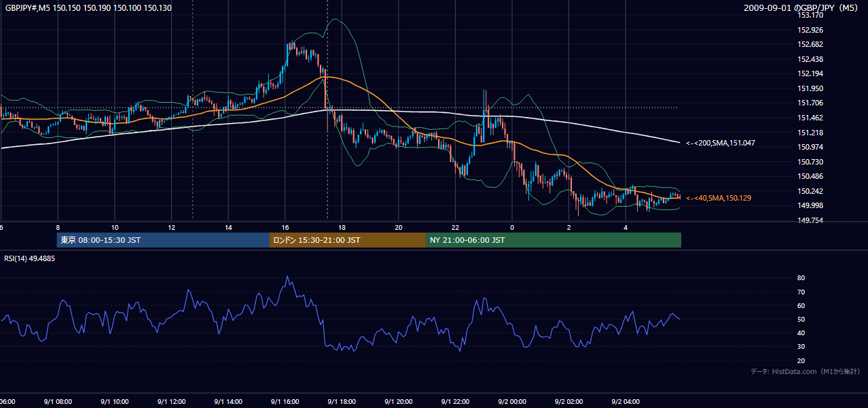Click RSI scale value 60
Screen dimensions: 868x408
click(801, 305)
